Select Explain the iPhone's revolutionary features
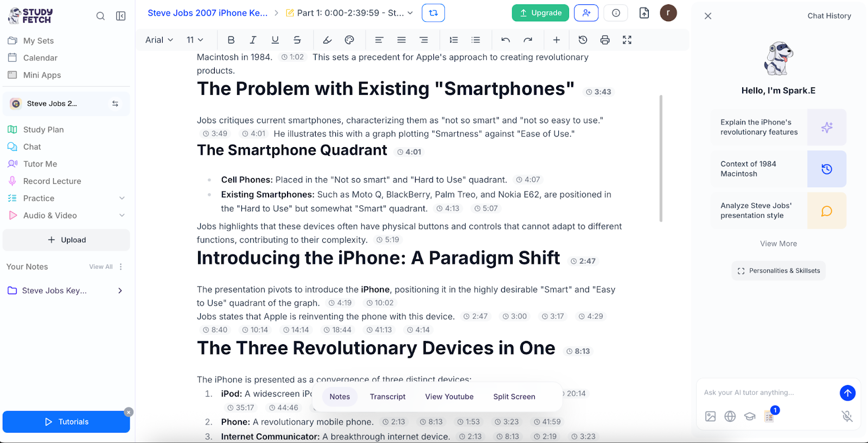This screenshot has width=868, height=443. pyautogui.click(x=778, y=127)
